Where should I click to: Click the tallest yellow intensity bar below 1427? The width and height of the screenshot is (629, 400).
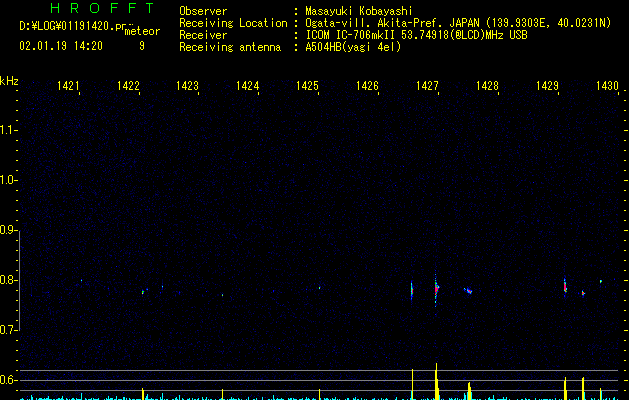436,382
